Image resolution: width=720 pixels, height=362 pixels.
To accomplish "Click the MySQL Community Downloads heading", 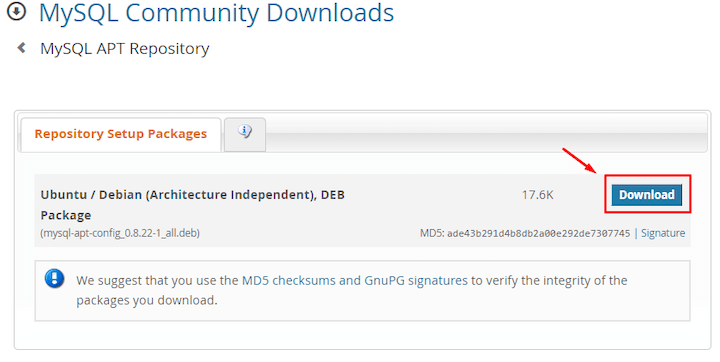I will coord(216,13).
